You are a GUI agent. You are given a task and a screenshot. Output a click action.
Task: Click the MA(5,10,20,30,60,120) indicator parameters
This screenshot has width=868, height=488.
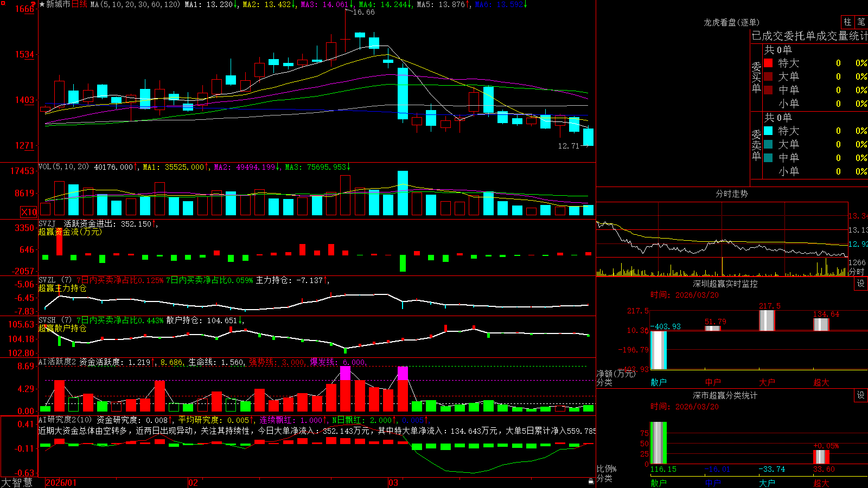pyautogui.click(x=135, y=4)
